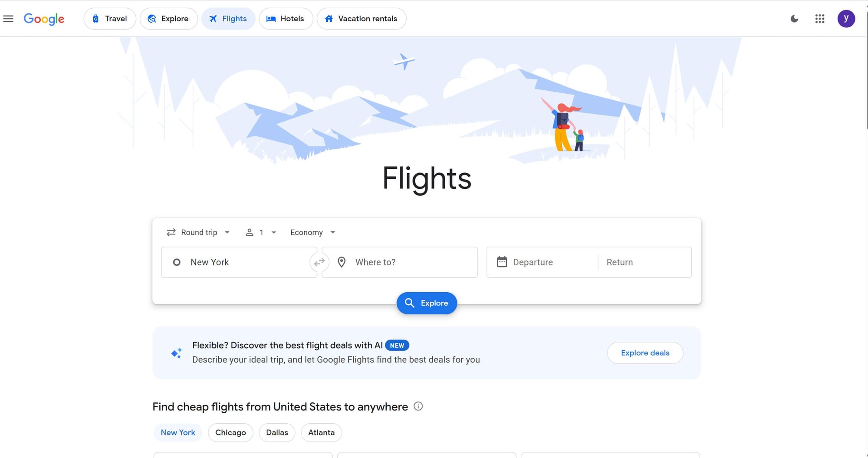Screen dimensions: 868x458
Task: Open the hamburger main menu
Action: tap(8, 19)
